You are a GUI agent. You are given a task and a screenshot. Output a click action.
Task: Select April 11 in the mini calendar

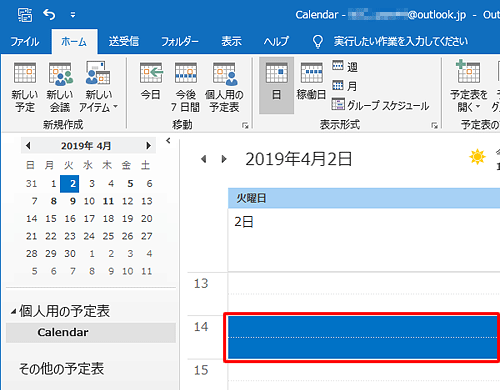[108, 201]
